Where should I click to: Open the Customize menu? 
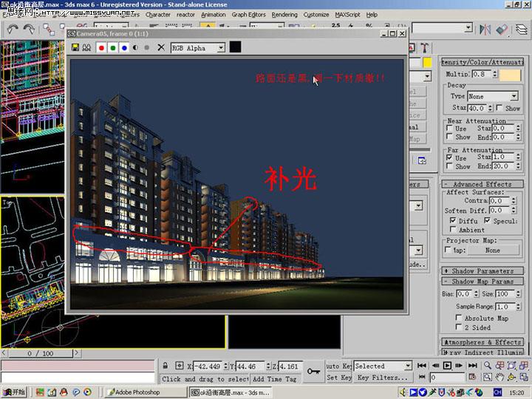pyautogui.click(x=316, y=15)
